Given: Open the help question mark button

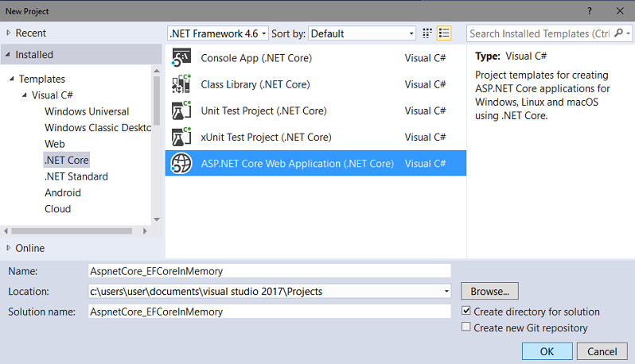Looking at the screenshot, I should pyautogui.click(x=590, y=11).
